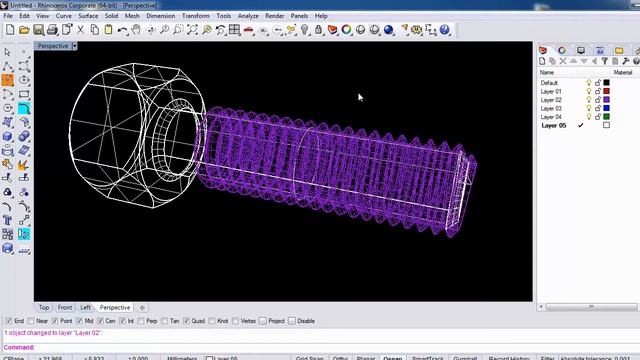Click the Layers panel horizontal scrollbar
Image resolution: width=640 pixels, height=360 pixels.
[591, 307]
